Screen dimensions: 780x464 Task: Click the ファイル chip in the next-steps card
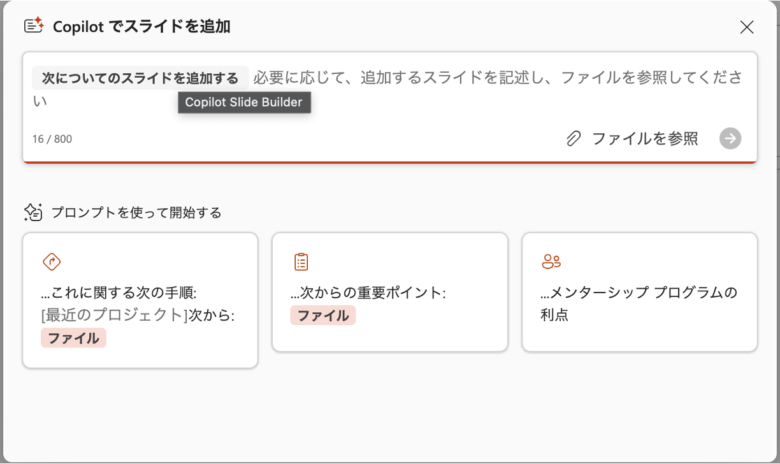[x=73, y=338]
